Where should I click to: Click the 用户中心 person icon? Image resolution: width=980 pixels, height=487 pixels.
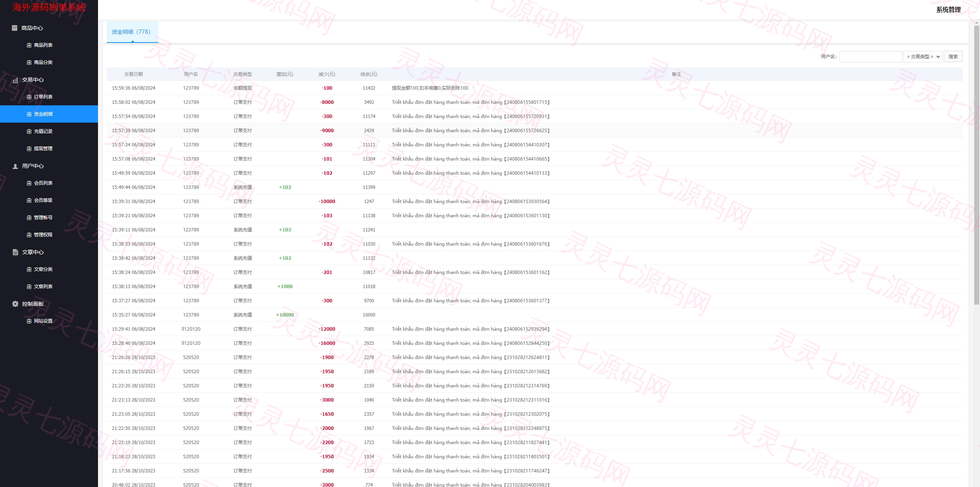15,166
